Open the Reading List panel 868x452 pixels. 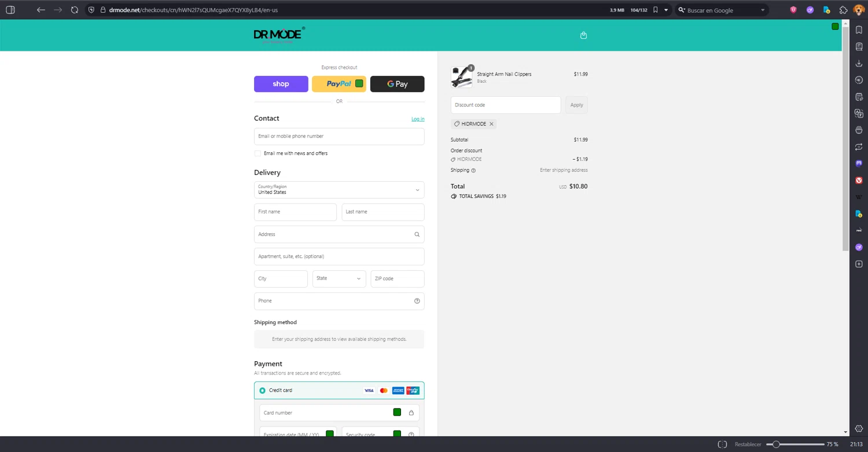pos(859,46)
